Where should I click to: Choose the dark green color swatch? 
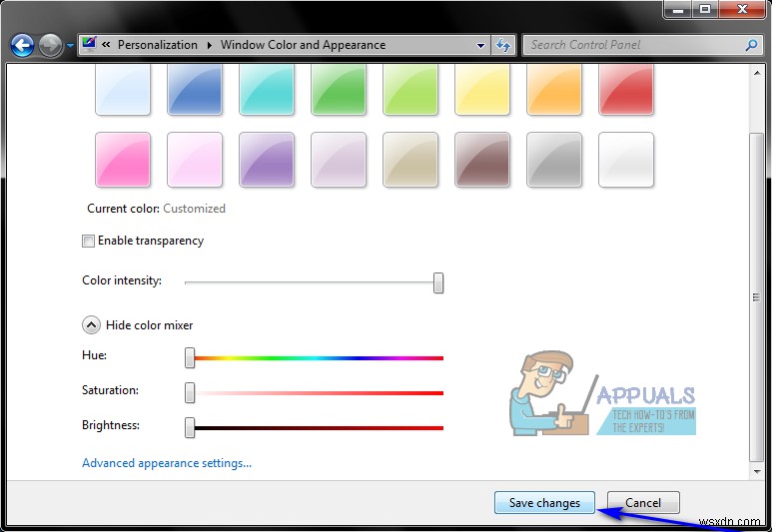coord(339,90)
